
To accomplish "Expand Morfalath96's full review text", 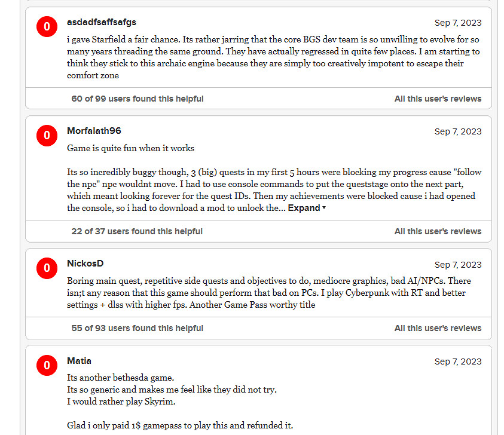I will pyautogui.click(x=307, y=208).
